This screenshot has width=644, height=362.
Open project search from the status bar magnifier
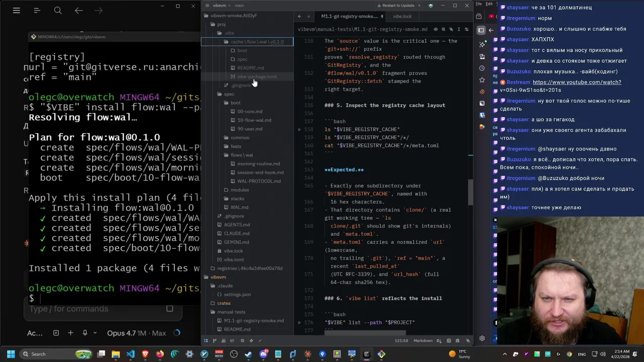[x=243, y=340]
